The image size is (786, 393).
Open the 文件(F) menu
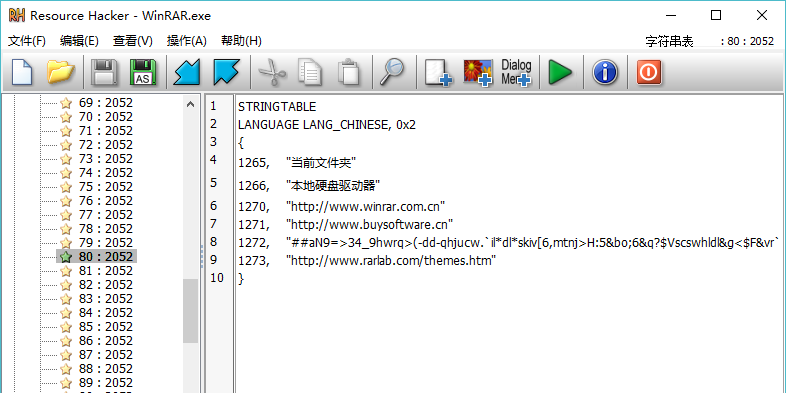pyautogui.click(x=27, y=41)
